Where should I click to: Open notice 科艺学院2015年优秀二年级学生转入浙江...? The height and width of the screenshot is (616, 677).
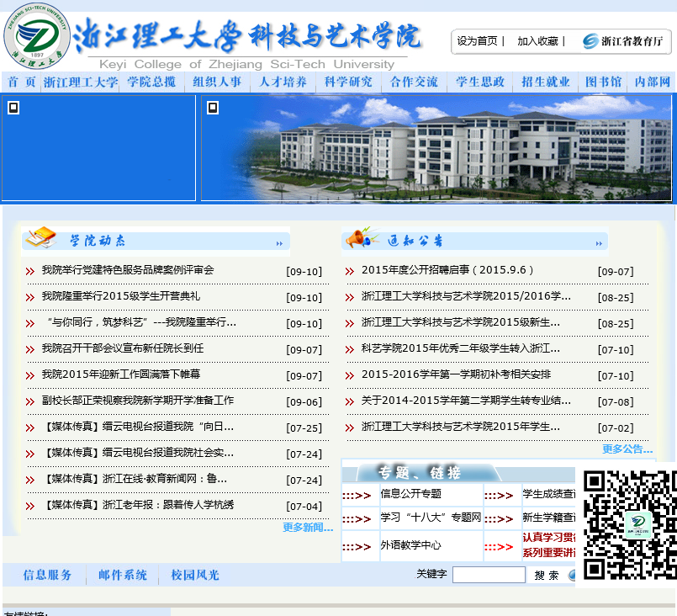461,348
